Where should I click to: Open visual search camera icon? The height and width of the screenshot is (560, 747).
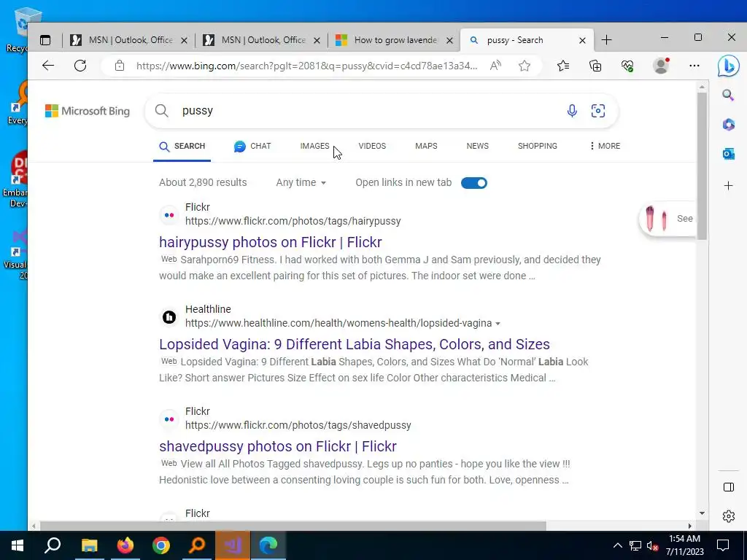598,111
